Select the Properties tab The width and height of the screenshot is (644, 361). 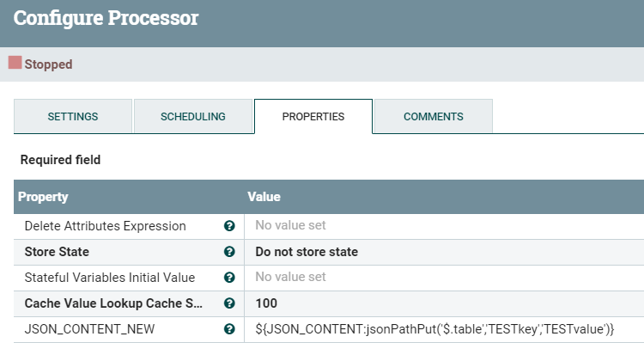tap(313, 117)
